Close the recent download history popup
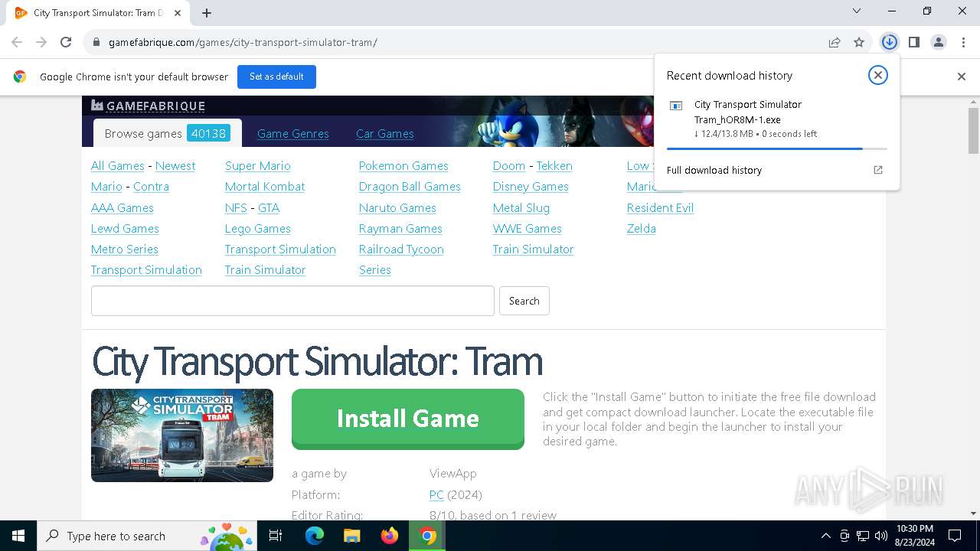 click(878, 75)
